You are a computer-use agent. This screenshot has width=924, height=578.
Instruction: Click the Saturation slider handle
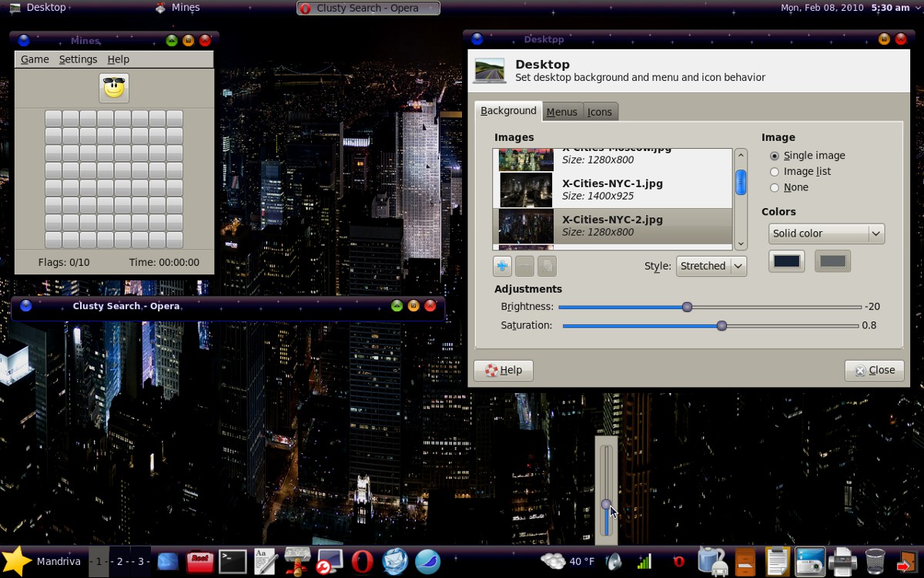[721, 325]
